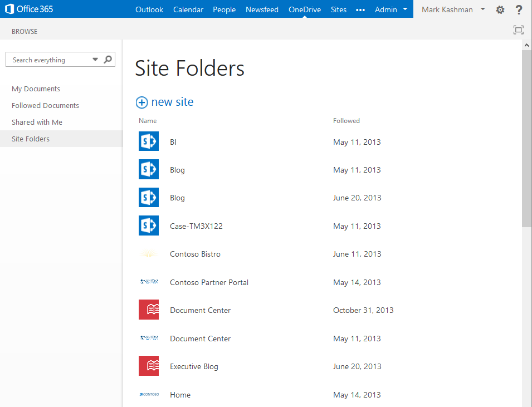The height and width of the screenshot is (407, 532).
Task: Click the search magnifier icon
Action: (x=108, y=60)
